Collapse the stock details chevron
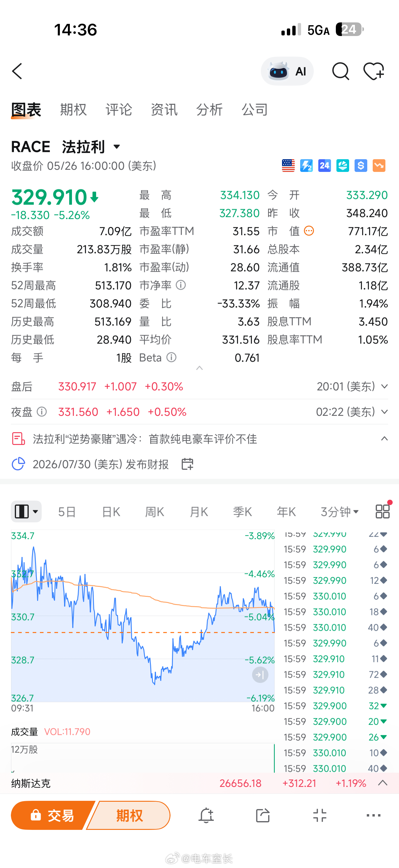Screen dimensions: 399x868 pyautogui.click(x=199, y=368)
